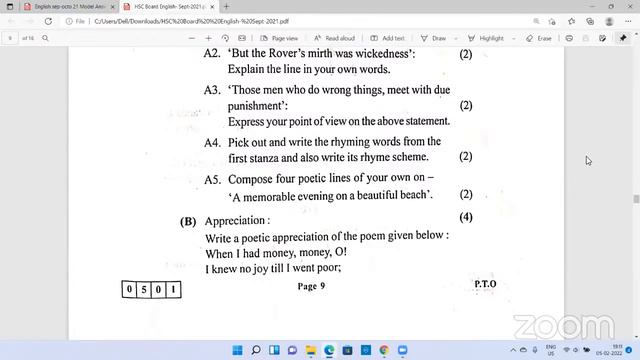Start Read aloud for the PDF

[334, 38]
